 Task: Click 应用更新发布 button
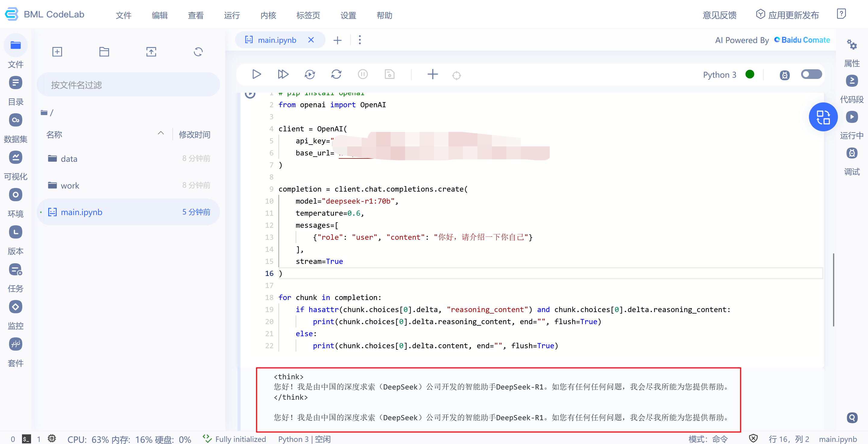pos(788,15)
